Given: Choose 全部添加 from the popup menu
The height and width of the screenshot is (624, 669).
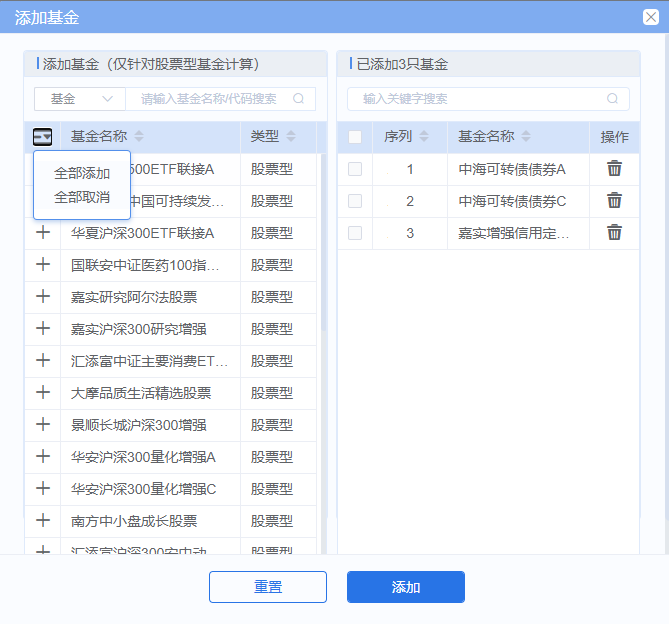Looking at the screenshot, I should (82, 174).
